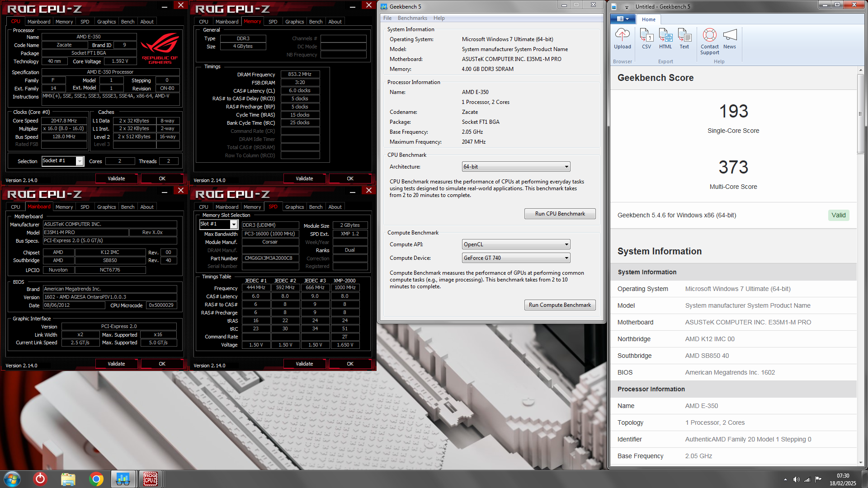868x488 pixels.
Task: Click the volume icon in system tray
Action: 796,479
